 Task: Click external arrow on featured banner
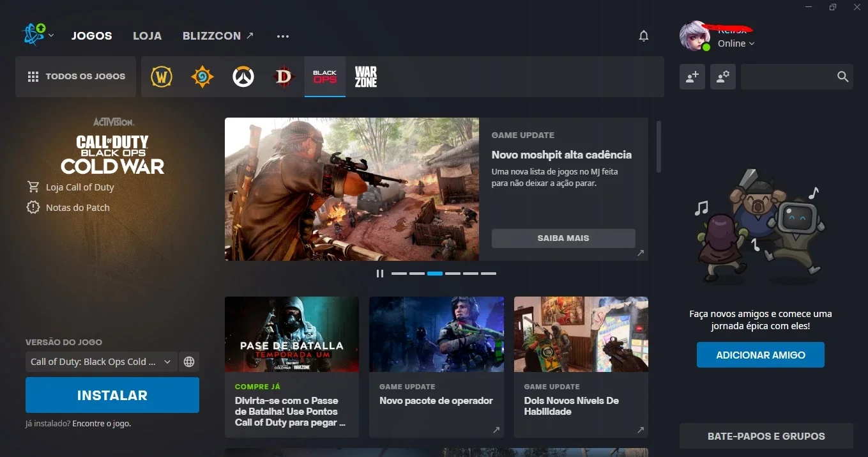(x=641, y=253)
